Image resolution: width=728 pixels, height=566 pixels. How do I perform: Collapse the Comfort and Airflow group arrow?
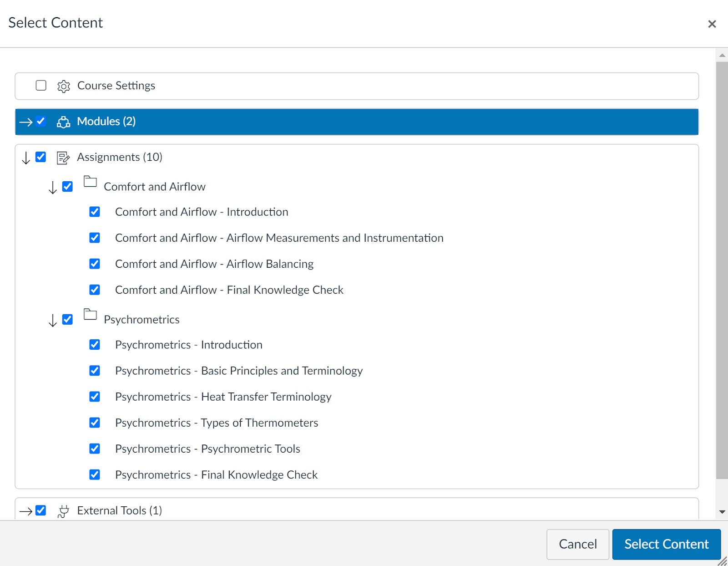(x=53, y=188)
